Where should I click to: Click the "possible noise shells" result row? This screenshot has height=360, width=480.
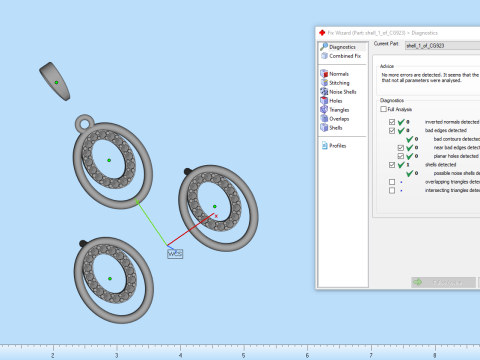(443, 173)
